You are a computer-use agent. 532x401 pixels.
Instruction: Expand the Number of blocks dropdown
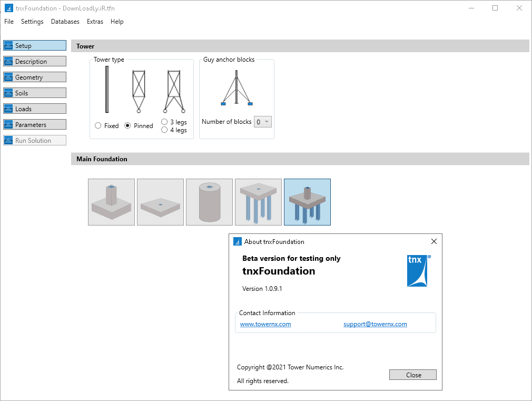(263, 122)
